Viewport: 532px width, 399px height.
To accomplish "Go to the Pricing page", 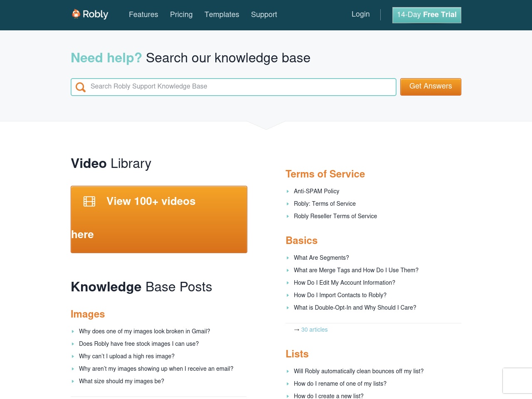I will 181,15.
